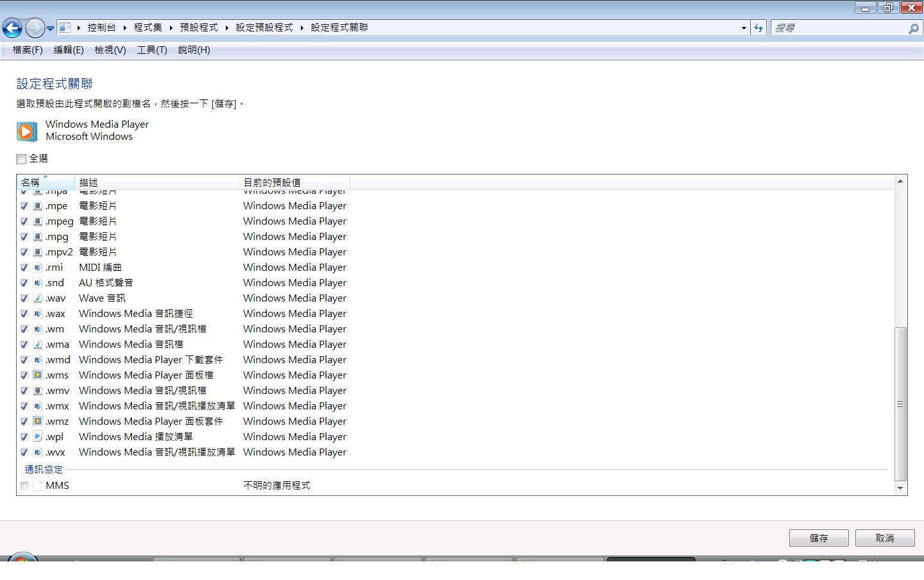Viewport: 924px width, 580px height.
Task: Click the MMS protocol icon
Action: click(38, 486)
